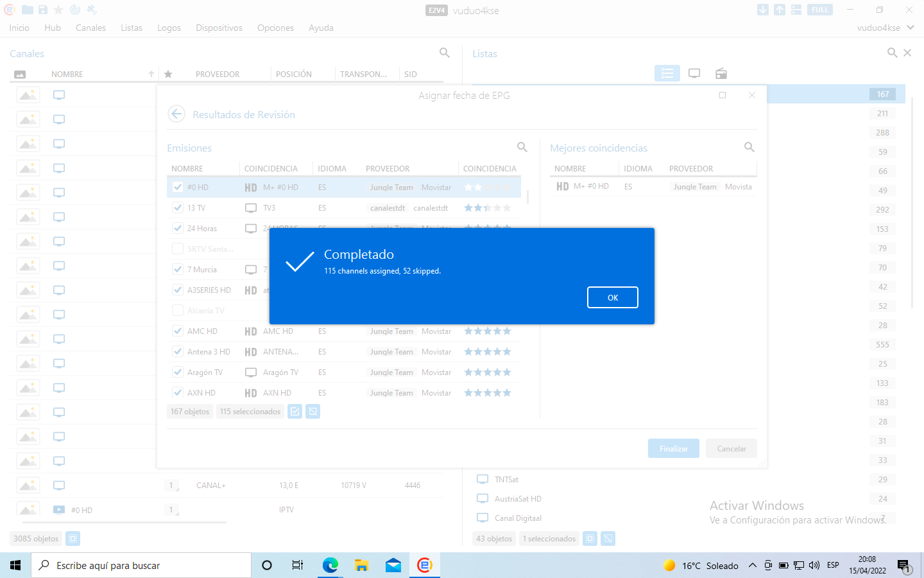The height and width of the screenshot is (578, 924).
Task: Select the TV lists view icon
Action: [x=694, y=73]
